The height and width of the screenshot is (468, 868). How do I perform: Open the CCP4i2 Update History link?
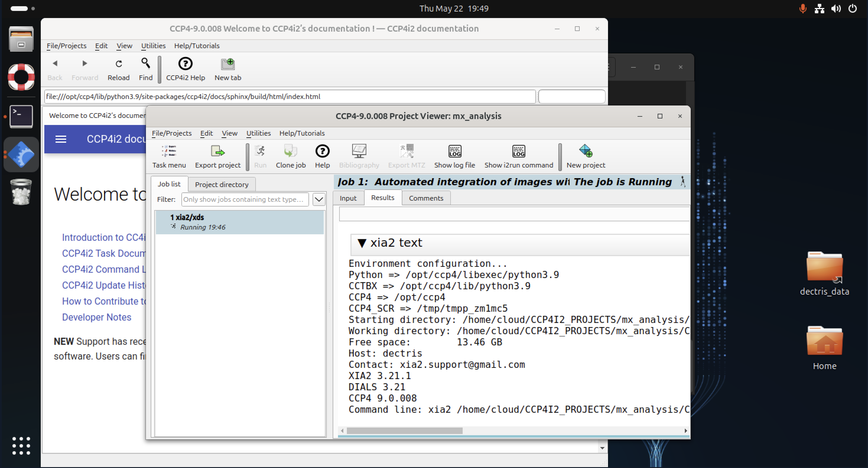104,285
